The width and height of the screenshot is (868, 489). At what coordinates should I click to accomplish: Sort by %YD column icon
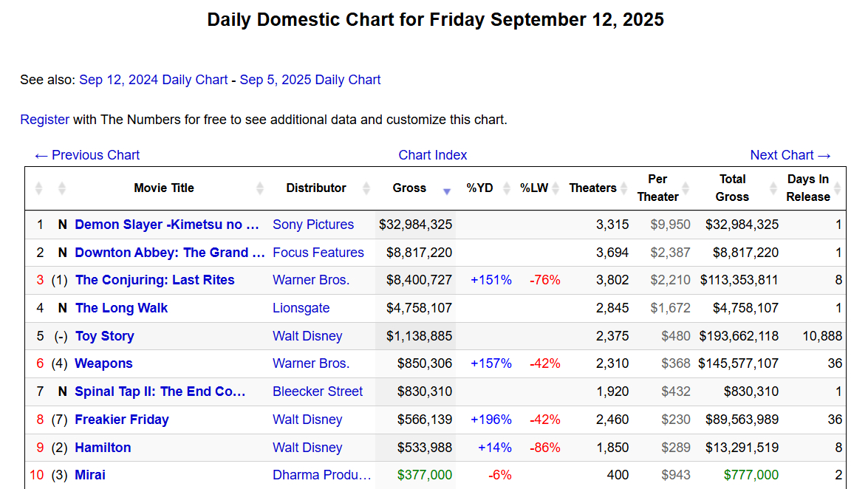pyautogui.click(x=506, y=188)
